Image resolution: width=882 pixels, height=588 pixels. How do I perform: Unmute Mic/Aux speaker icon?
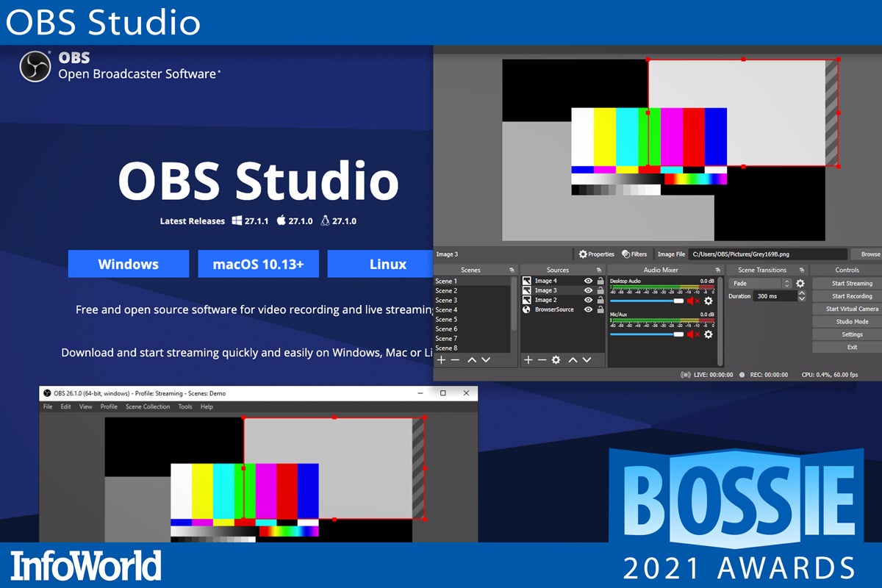[692, 334]
